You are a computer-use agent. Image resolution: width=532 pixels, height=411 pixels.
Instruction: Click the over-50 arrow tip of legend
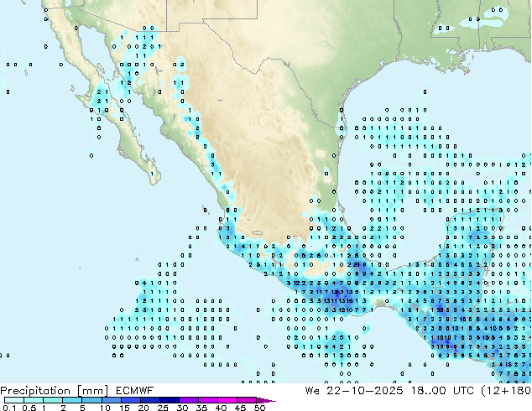tap(266, 401)
